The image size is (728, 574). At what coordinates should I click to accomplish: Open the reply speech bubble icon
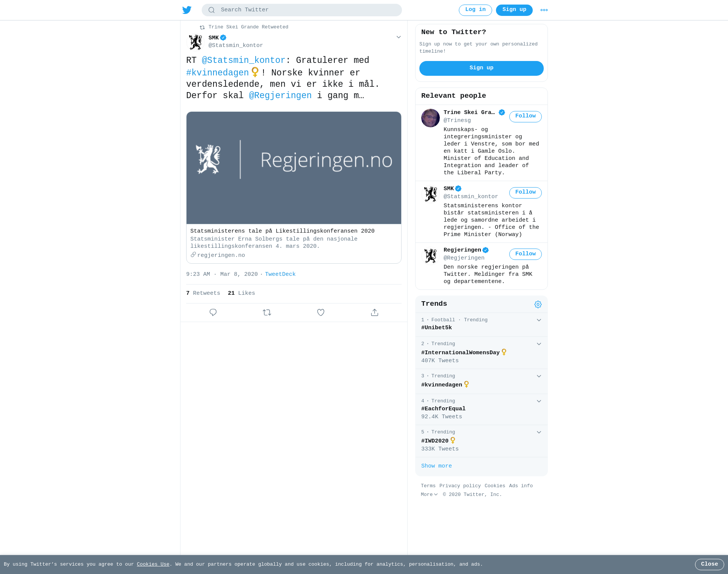[213, 313]
